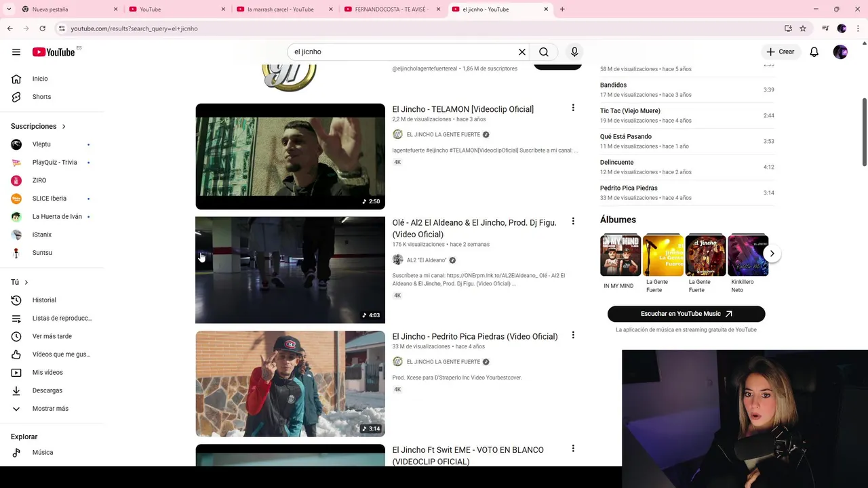Go back in browser history
Image resolution: width=868 pixels, height=488 pixels.
click(x=9, y=28)
